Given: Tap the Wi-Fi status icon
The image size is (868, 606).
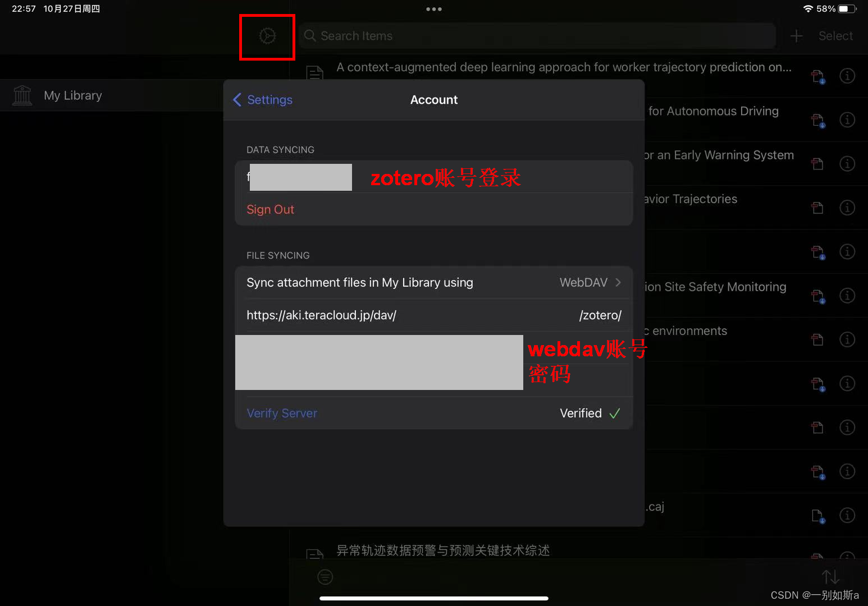Looking at the screenshot, I should pos(808,9).
